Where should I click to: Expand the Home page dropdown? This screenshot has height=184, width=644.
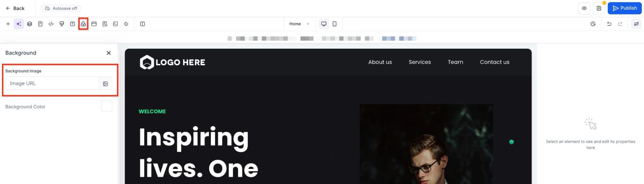click(x=299, y=24)
